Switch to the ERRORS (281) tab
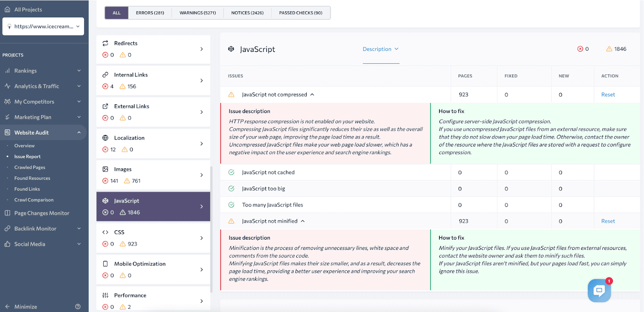This screenshot has height=312, width=644. click(x=150, y=13)
